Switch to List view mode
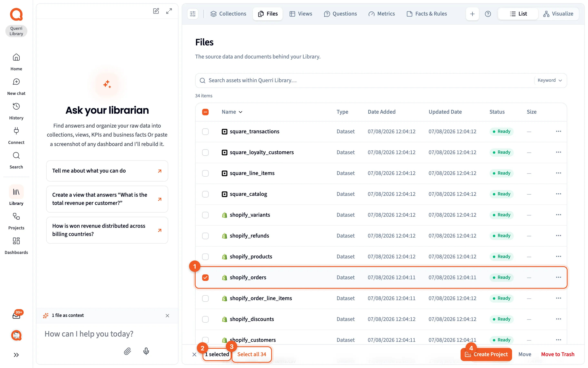Screen dimensions: 588x368 518,14
